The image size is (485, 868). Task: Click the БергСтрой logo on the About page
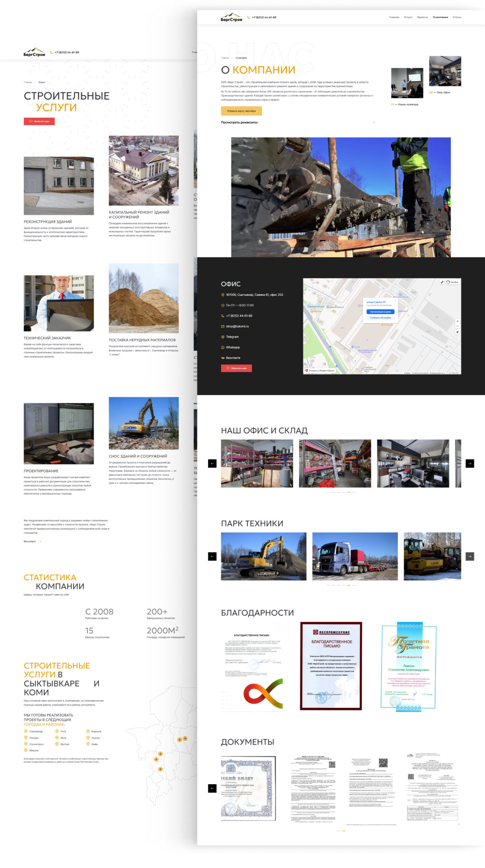[231, 17]
